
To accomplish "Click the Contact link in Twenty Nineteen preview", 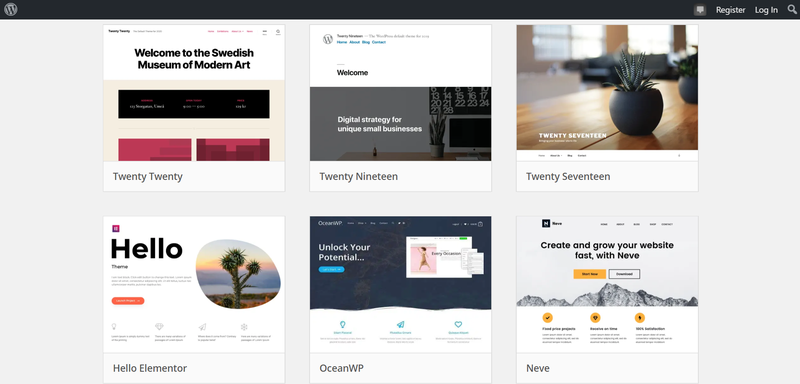I will click(379, 42).
